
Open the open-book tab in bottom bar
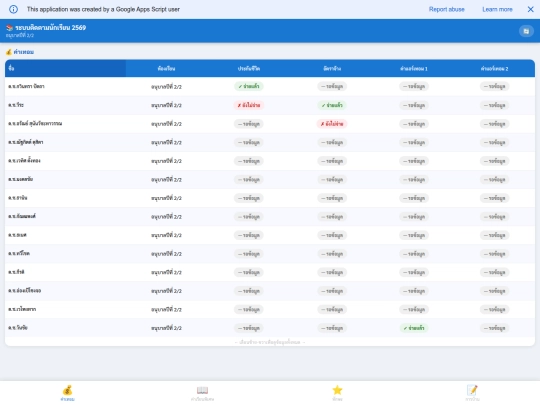[x=202, y=393]
